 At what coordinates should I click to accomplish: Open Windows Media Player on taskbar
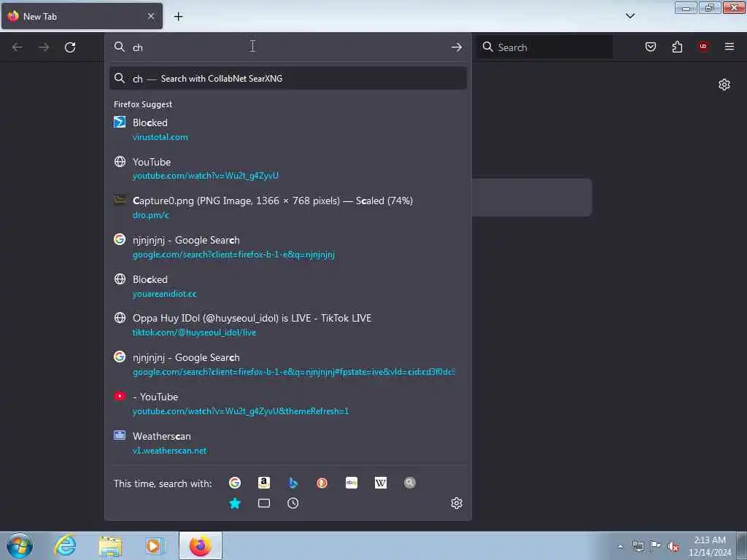coord(154,545)
